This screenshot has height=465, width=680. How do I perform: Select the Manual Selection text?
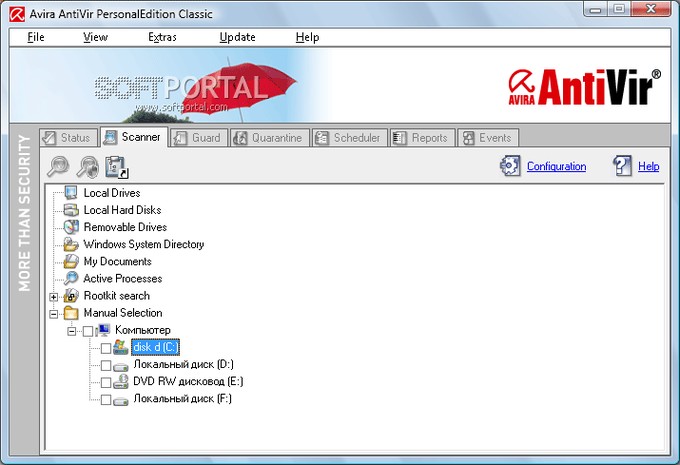(x=123, y=313)
